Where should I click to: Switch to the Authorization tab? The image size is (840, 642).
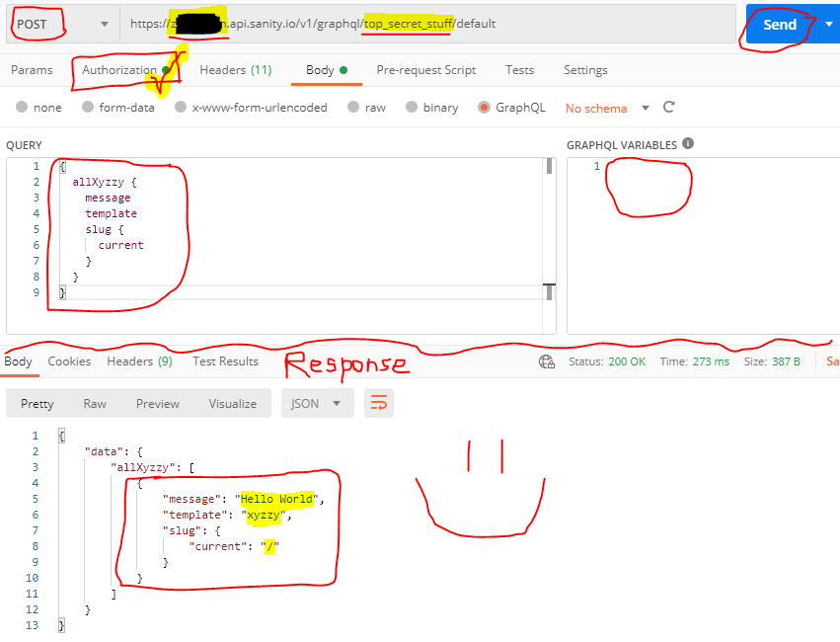tap(125, 70)
